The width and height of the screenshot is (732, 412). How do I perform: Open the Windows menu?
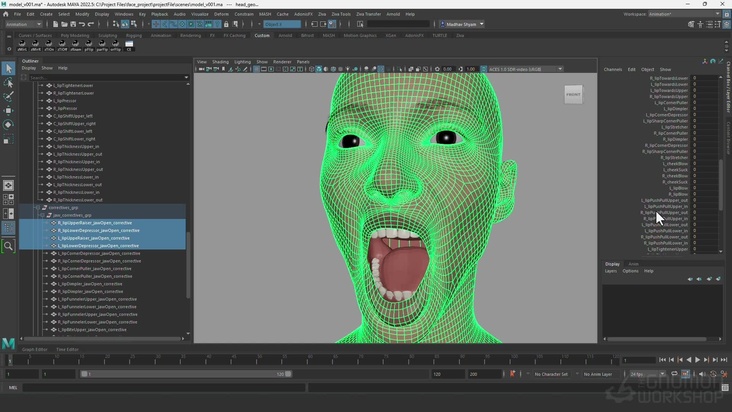coord(124,14)
